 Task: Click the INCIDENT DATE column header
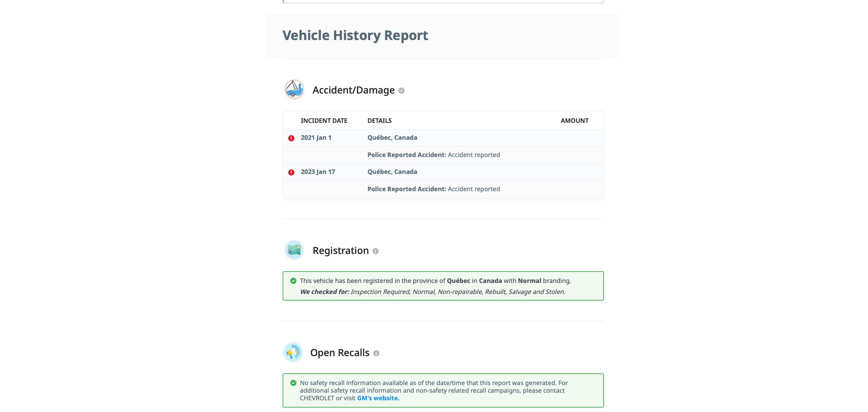coord(324,121)
